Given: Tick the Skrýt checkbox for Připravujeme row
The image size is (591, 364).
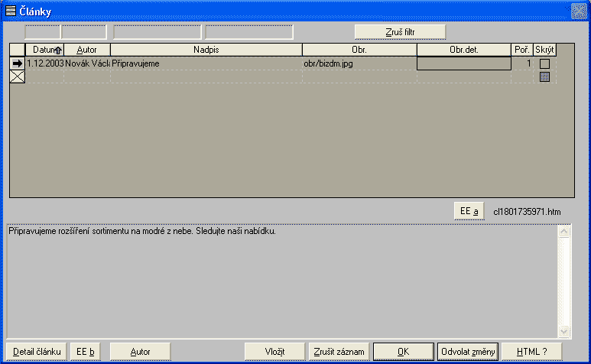Looking at the screenshot, I should (x=545, y=63).
